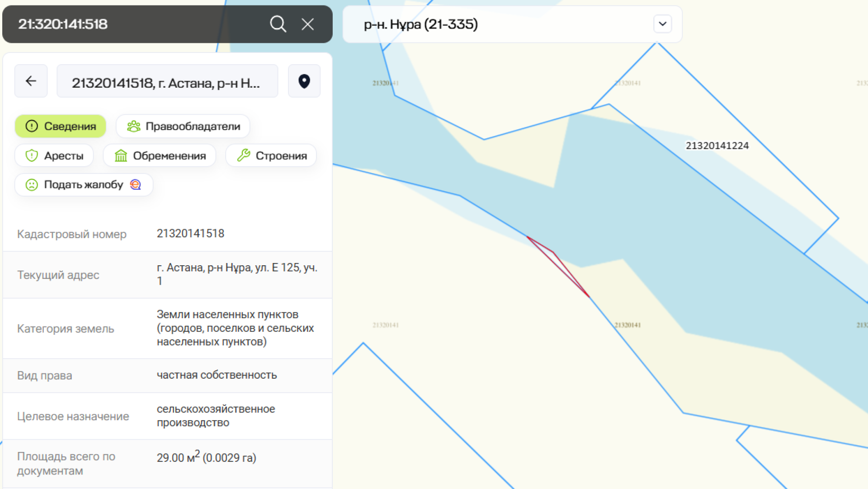Click the eGov icon beside Подать жалобу
This screenshot has width=868, height=489.
click(136, 184)
